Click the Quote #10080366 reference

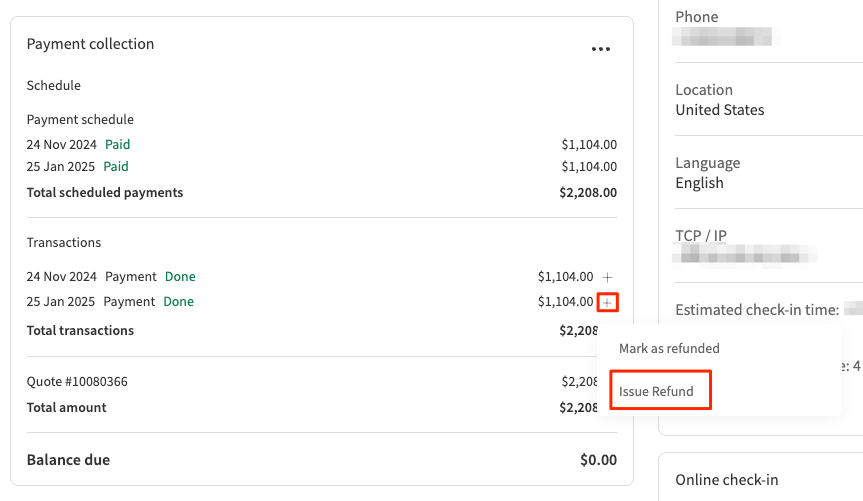(77, 382)
